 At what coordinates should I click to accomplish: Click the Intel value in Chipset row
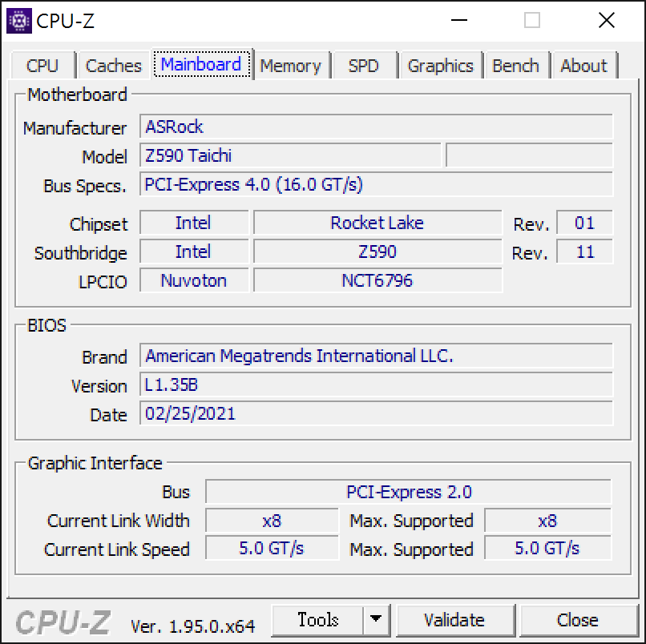tap(194, 223)
